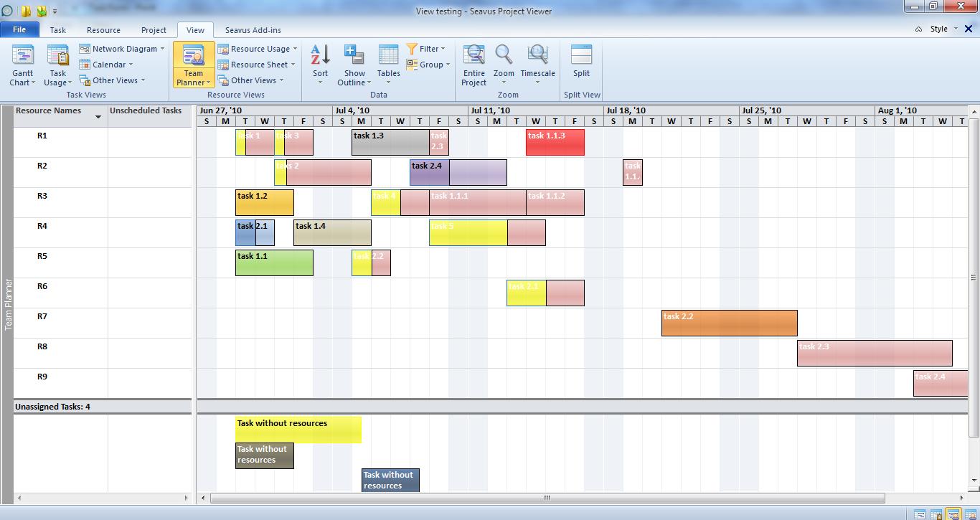This screenshot has height=520, width=980.
Task: Click the Sort A-Z icon
Action: tap(320, 56)
